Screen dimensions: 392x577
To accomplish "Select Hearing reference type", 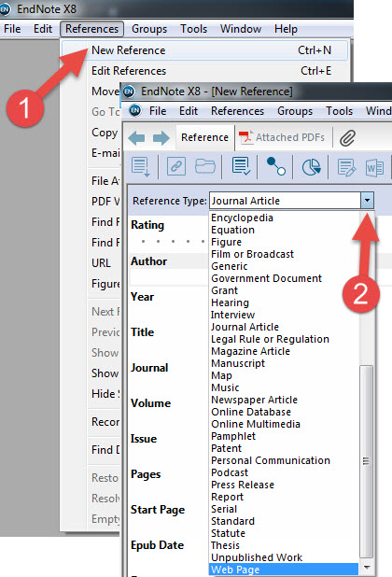I will pyautogui.click(x=230, y=303).
